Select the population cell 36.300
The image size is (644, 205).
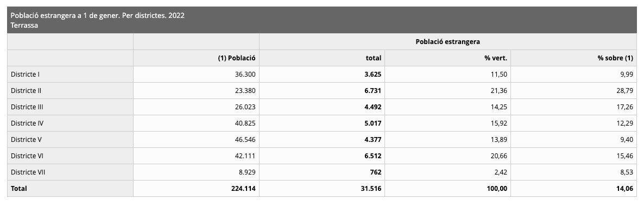click(245, 74)
